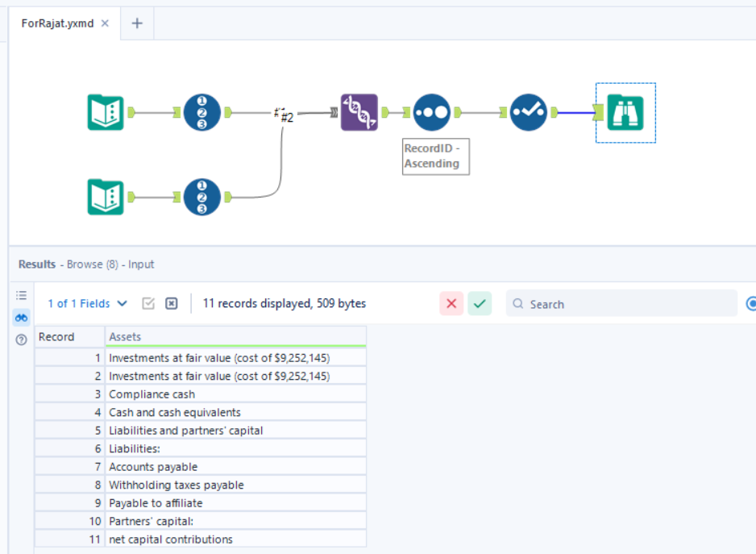Click the Assets column header
The image size is (756, 554).
[236, 336]
